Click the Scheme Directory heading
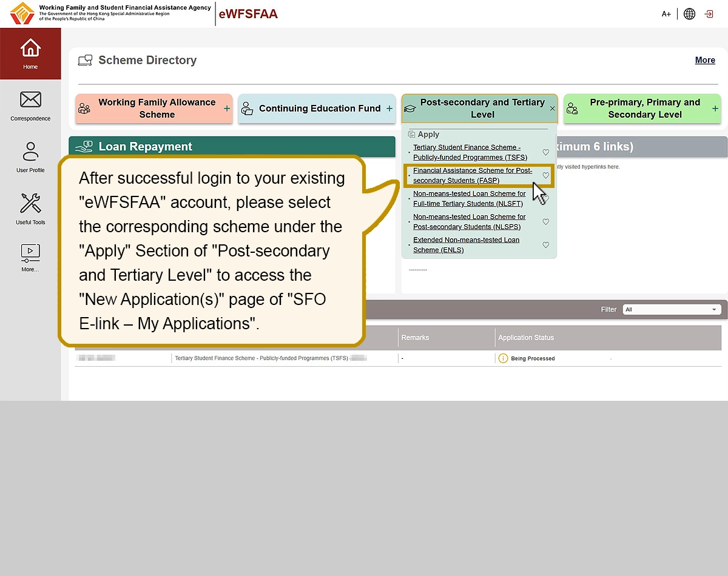The width and height of the screenshot is (728, 576). tap(147, 60)
